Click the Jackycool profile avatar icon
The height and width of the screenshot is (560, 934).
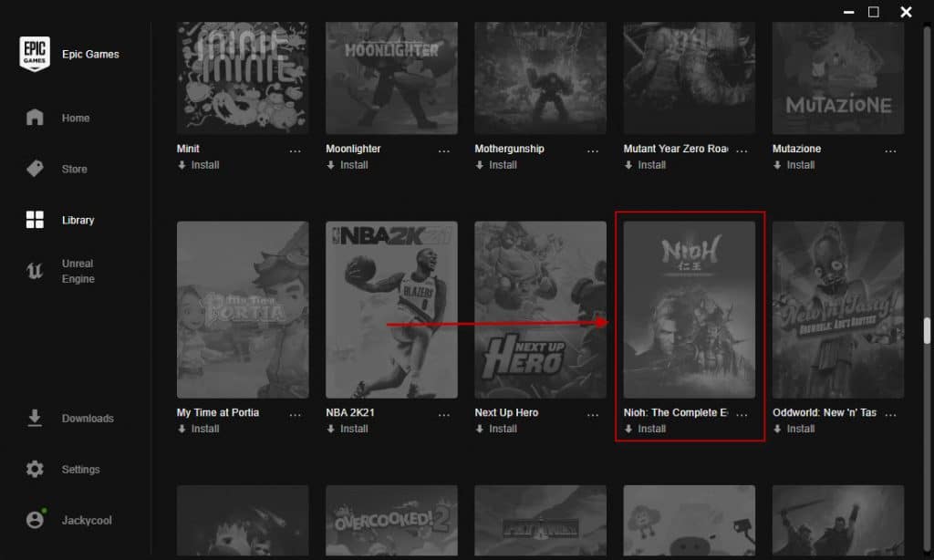36,520
